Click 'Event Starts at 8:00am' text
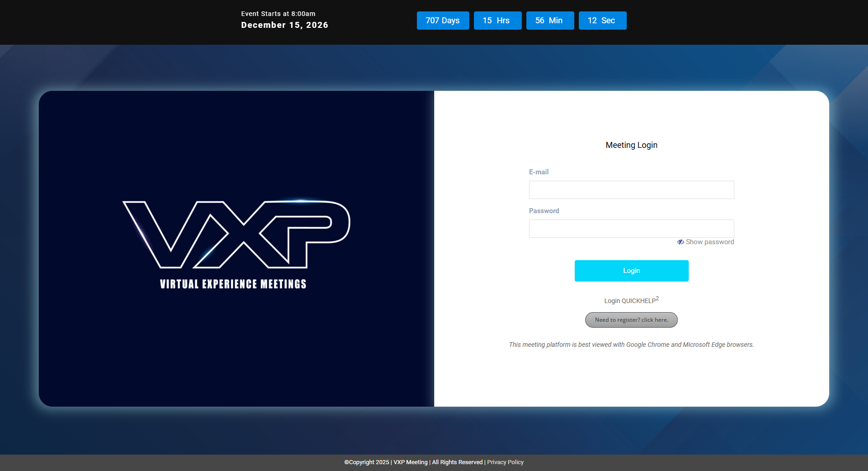This screenshot has width=868, height=471. coord(278,14)
